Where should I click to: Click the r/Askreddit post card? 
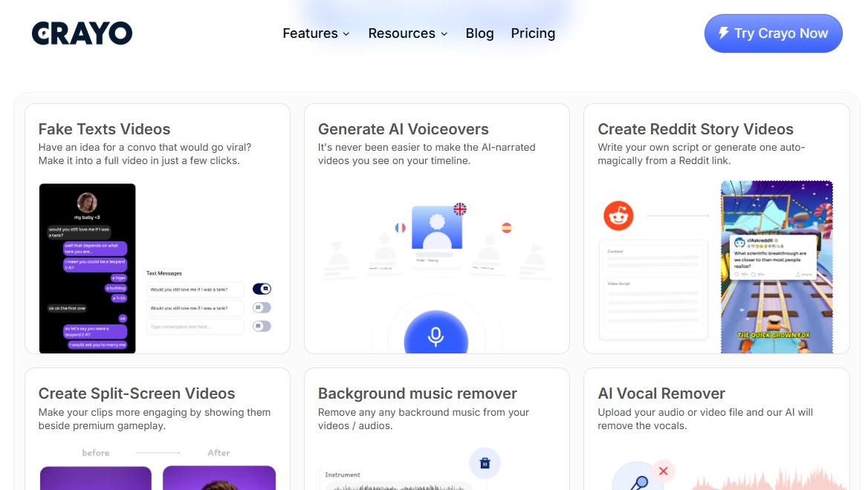(774, 257)
